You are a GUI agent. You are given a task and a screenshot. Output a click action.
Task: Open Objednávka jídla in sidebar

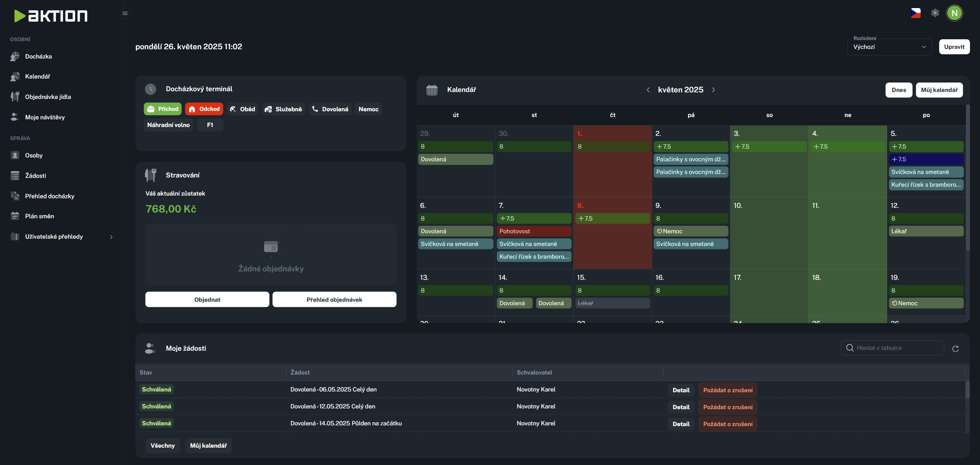point(48,97)
